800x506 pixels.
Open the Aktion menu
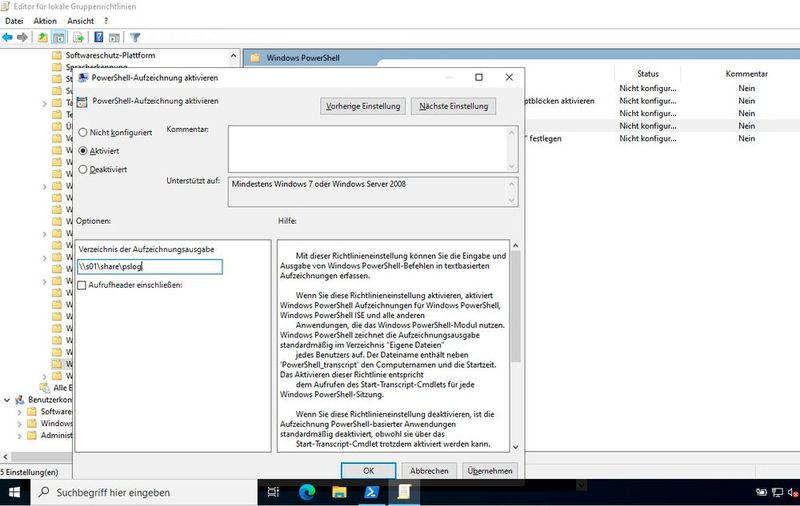pyautogui.click(x=45, y=21)
